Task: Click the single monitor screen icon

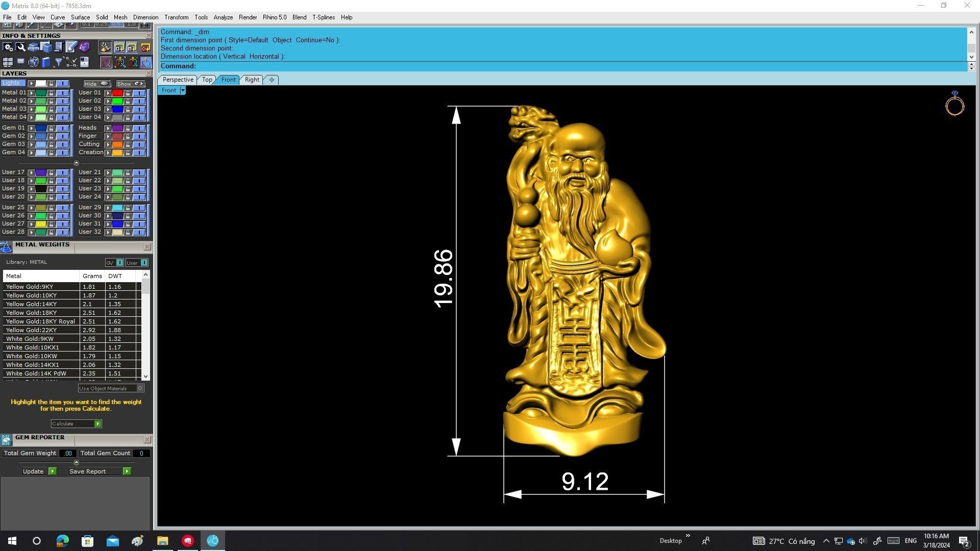Action: (x=20, y=62)
